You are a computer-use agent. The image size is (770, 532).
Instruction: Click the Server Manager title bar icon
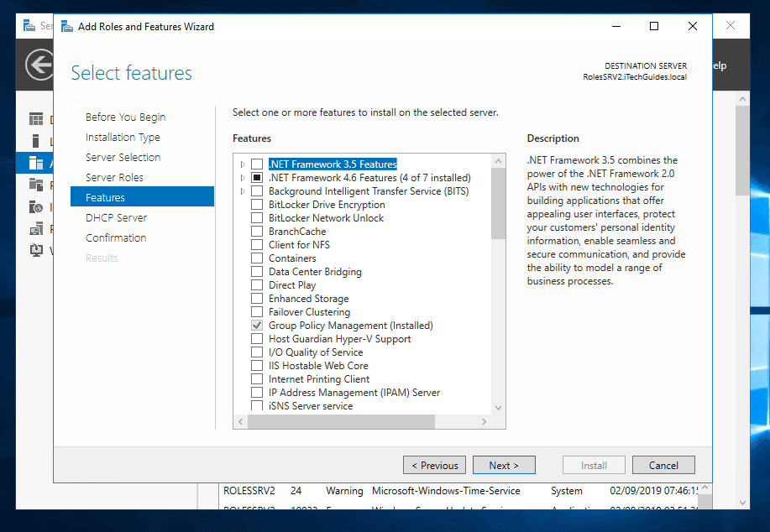[x=29, y=25]
